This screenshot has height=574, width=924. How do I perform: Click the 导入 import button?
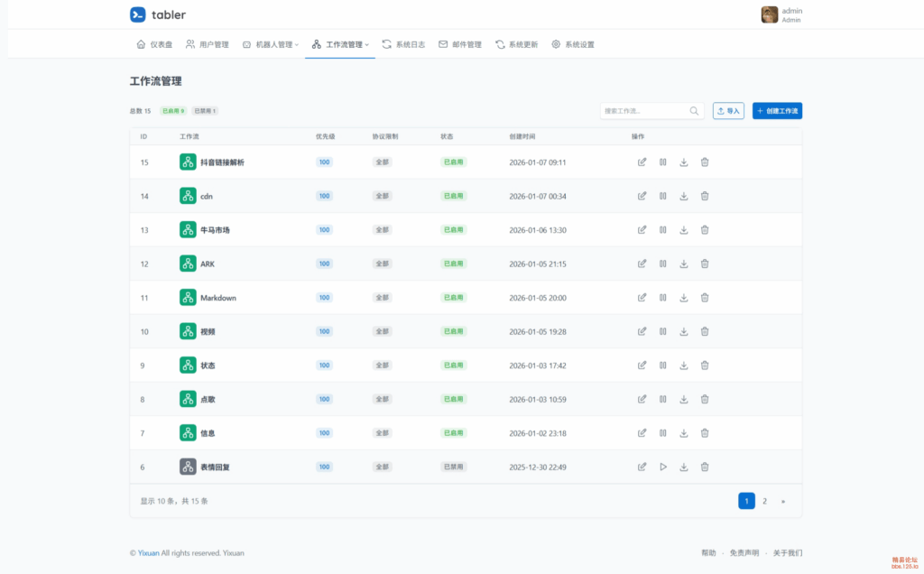(x=728, y=111)
